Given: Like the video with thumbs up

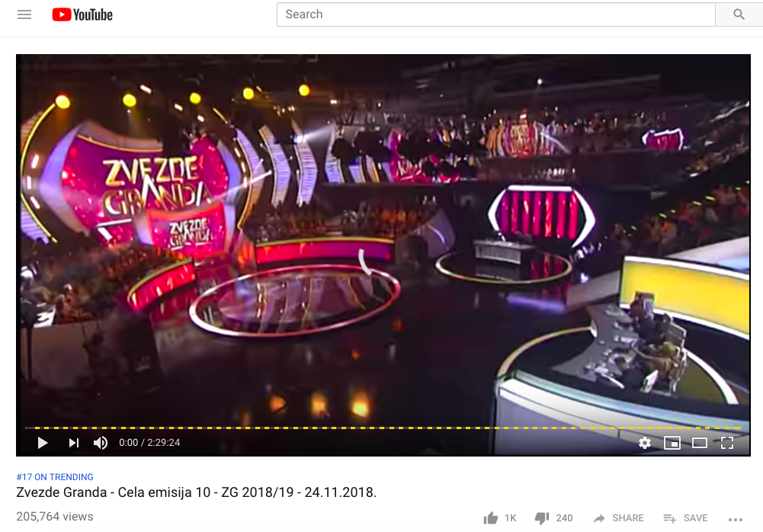Looking at the screenshot, I should click(x=500, y=518).
